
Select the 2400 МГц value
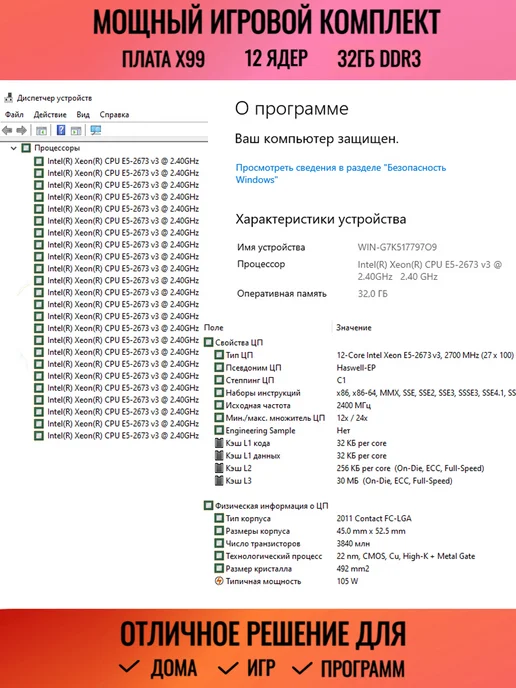point(353,405)
